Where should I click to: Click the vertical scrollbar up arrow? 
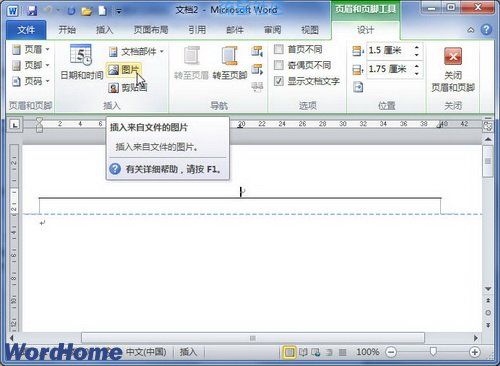[x=488, y=139]
